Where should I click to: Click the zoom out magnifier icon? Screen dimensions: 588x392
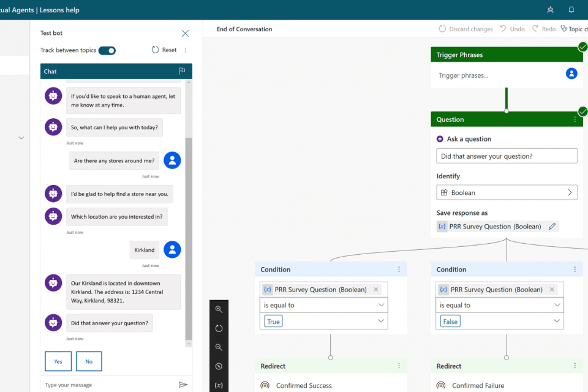tap(219, 347)
